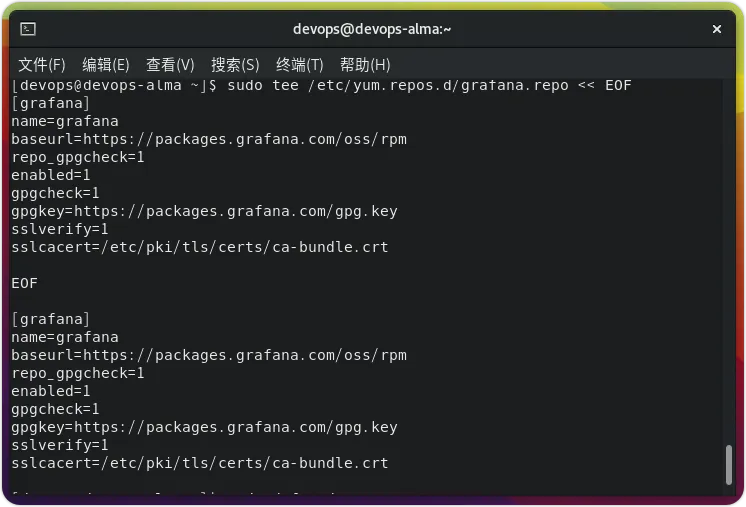Click the second gpgcheck=1 output line
The image size is (746, 507).
(x=55, y=409)
